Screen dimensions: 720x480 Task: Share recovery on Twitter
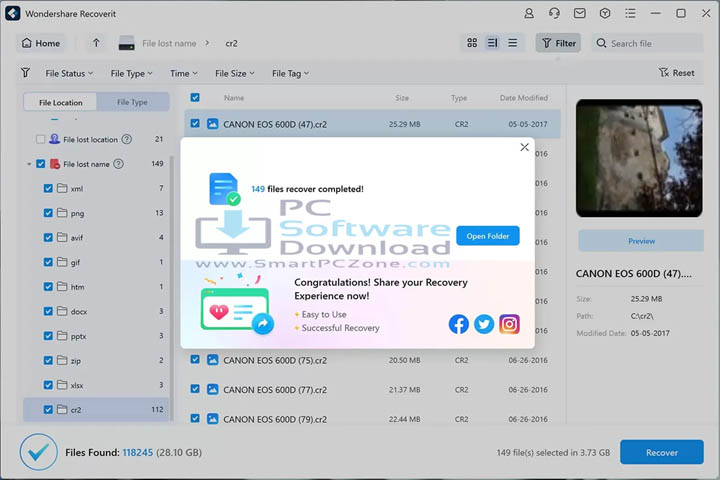click(x=484, y=324)
